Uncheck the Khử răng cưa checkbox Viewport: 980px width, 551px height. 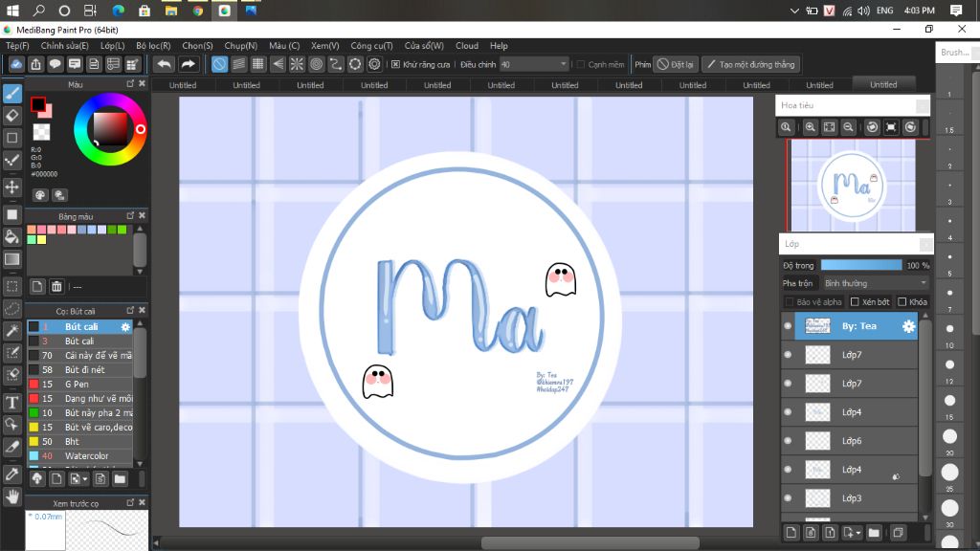(395, 64)
